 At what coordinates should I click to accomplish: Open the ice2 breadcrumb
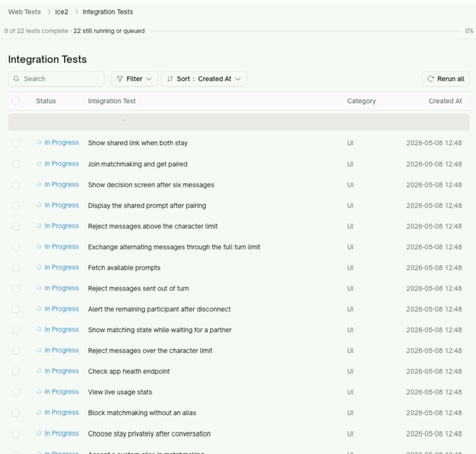point(62,12)
